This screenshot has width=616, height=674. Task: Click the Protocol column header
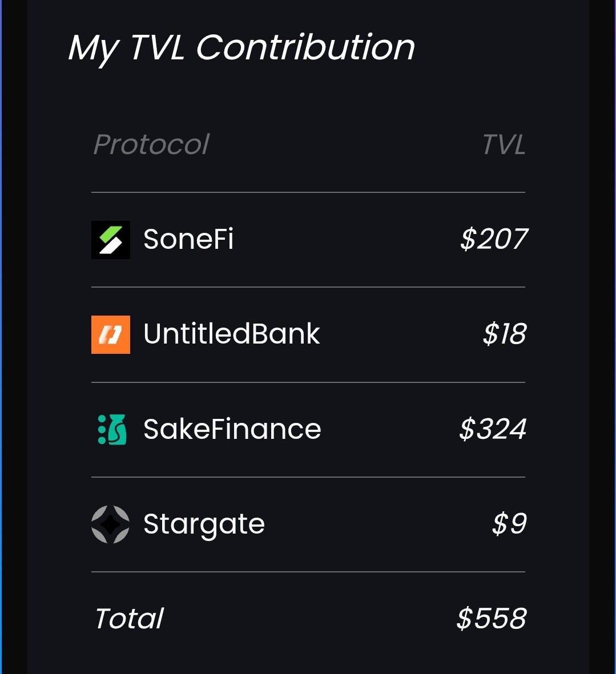(151, 144)
